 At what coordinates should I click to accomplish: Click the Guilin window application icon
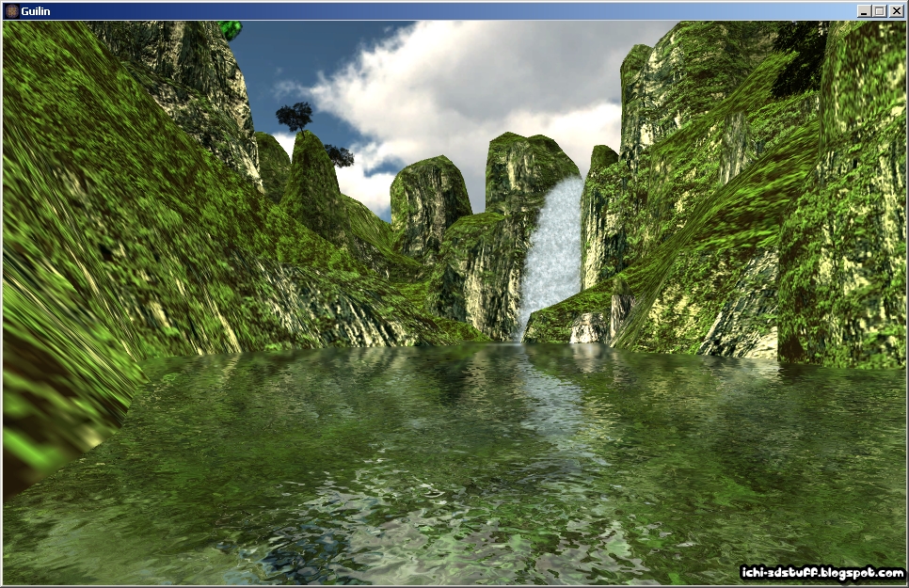pyautogui.click(x=11, y=11)
